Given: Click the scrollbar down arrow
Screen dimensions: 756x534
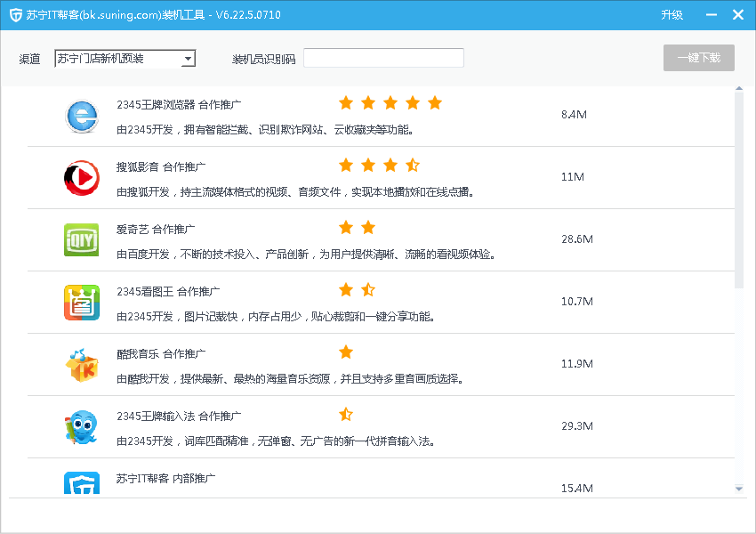Looking at the screenshot, I should click(x=739, y=489).
